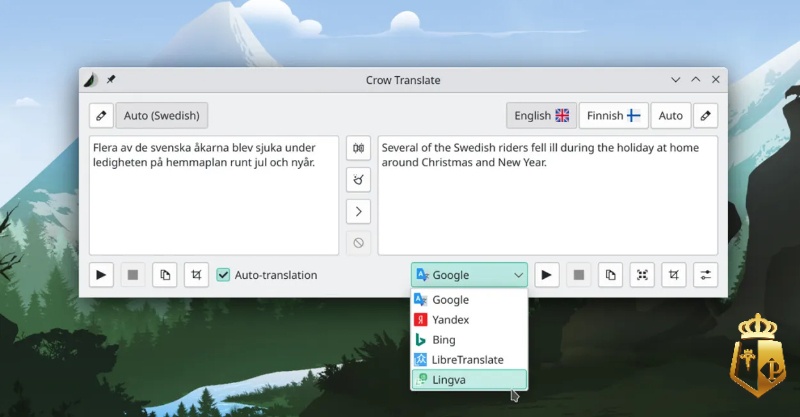Click the disabled abort translation icon
The width and height of the screenshot is (800, 417).
point(358,243)
